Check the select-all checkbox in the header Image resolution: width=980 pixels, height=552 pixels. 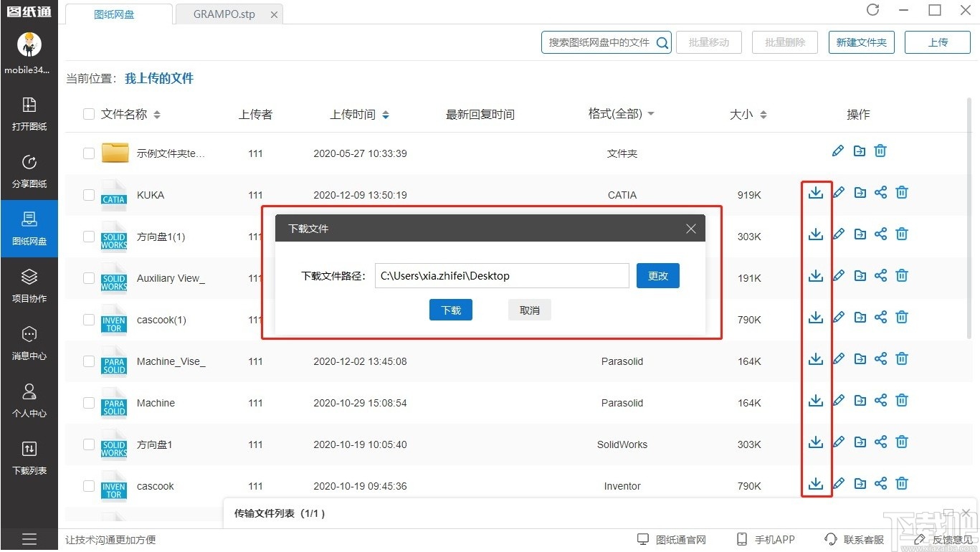(88, 114)
